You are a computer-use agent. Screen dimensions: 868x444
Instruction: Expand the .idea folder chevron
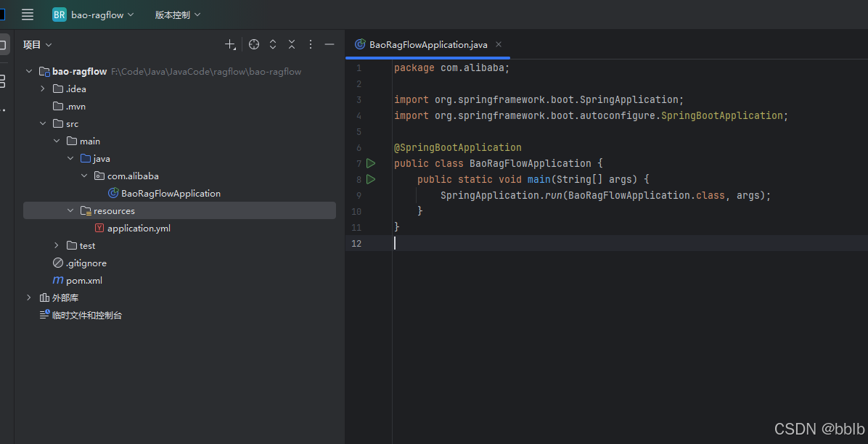tap(43, 89)
